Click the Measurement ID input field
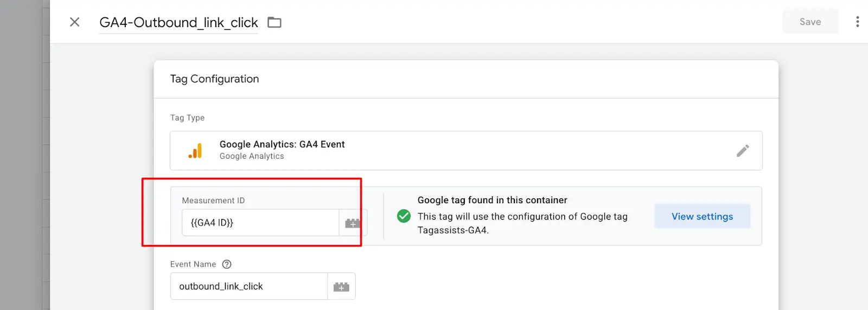Screen dimensions: 868x310 260,223
